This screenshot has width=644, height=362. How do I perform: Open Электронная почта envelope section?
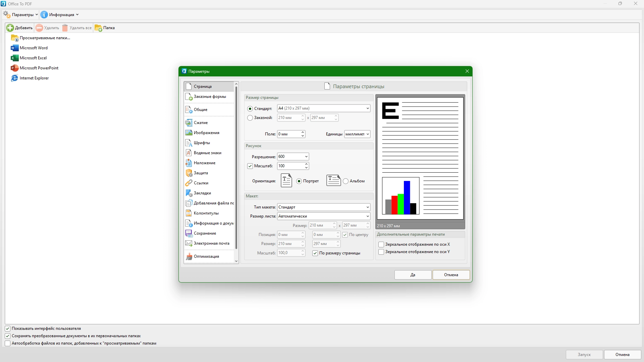coord(189,243)
